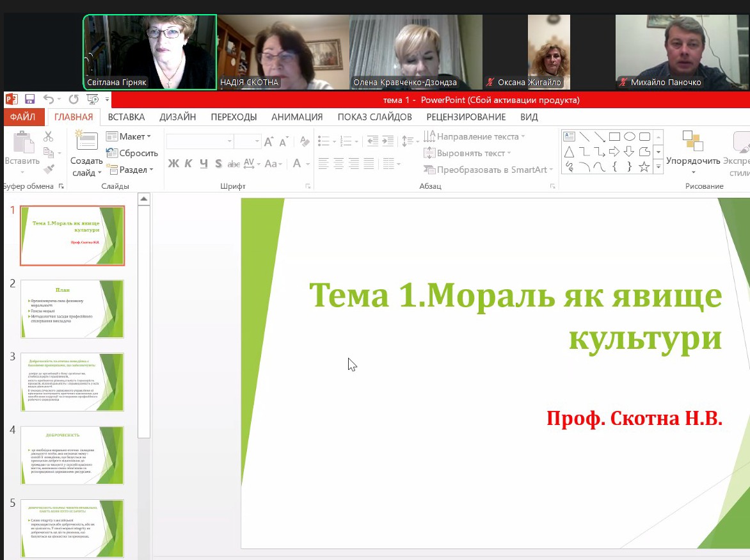Select the Format Painter brush icon
This screenshot has width=750, height=560.
click(49, 170)
